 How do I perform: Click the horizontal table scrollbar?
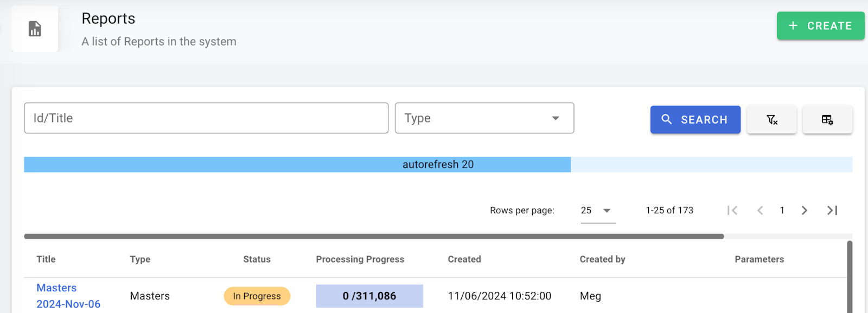coord(374,237)
